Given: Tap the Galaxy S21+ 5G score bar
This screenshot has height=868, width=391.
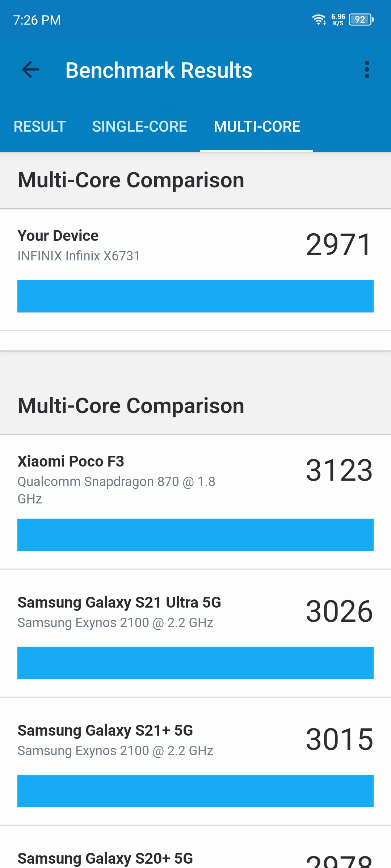Looking at the screenshot, I should point(195,791).
